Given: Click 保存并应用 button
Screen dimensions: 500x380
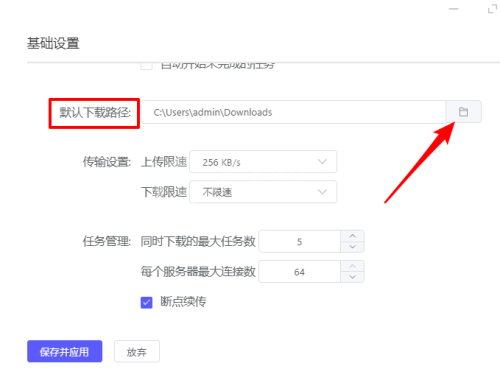Looking at the screenshot, I should click(x=65, y=351).
